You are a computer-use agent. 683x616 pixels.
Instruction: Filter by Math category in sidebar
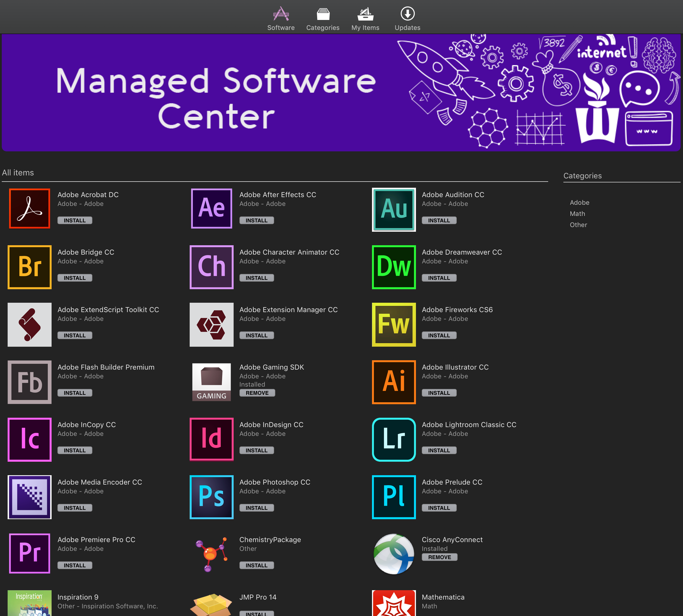pyautogui.click(x=577, y=214)
